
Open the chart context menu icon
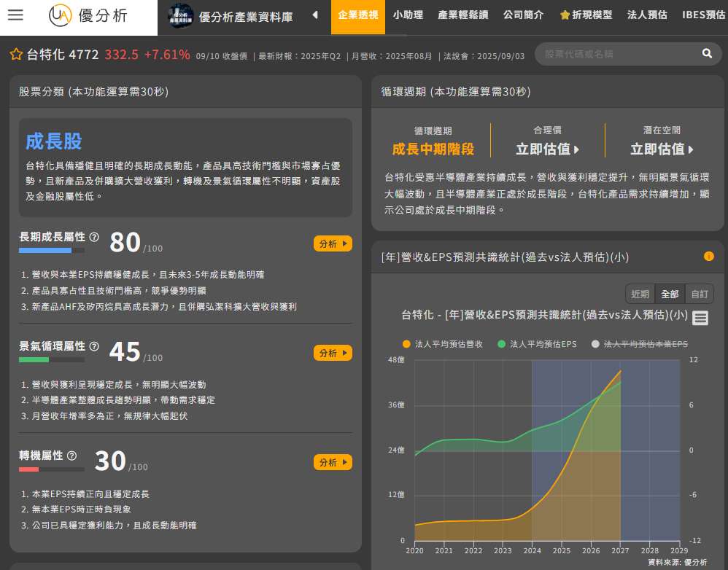pos(700,318)
